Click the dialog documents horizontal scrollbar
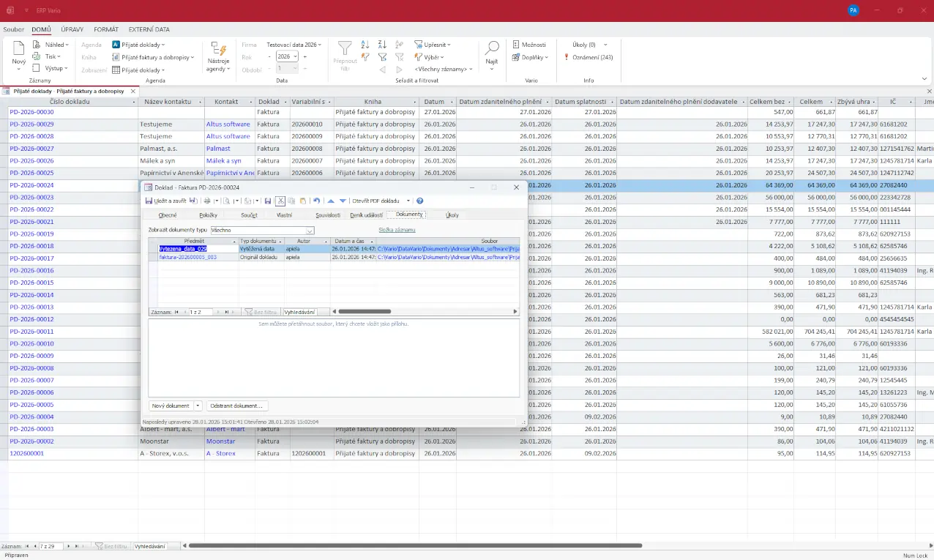The width and height of the screenshot is (934, 560). pos(366,312)
